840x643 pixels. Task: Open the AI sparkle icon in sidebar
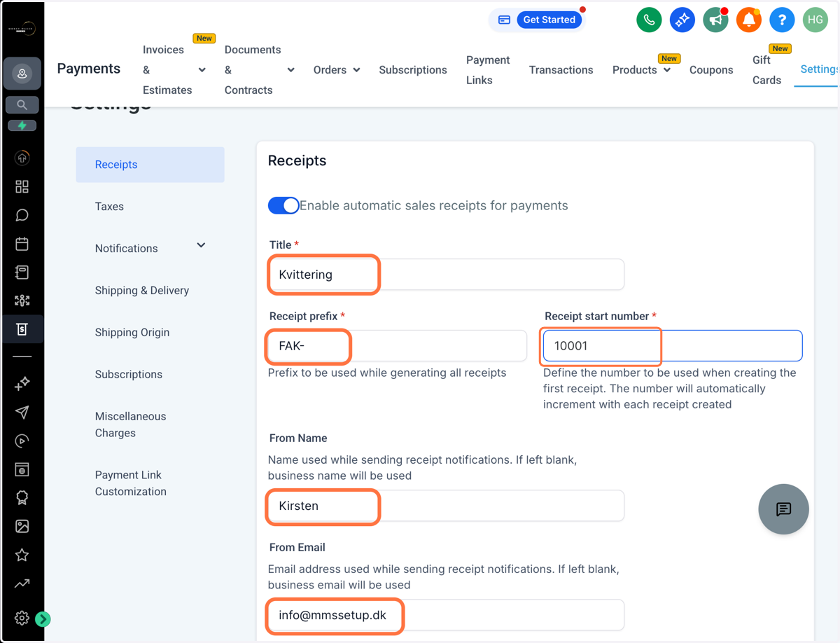coord(22,383)
